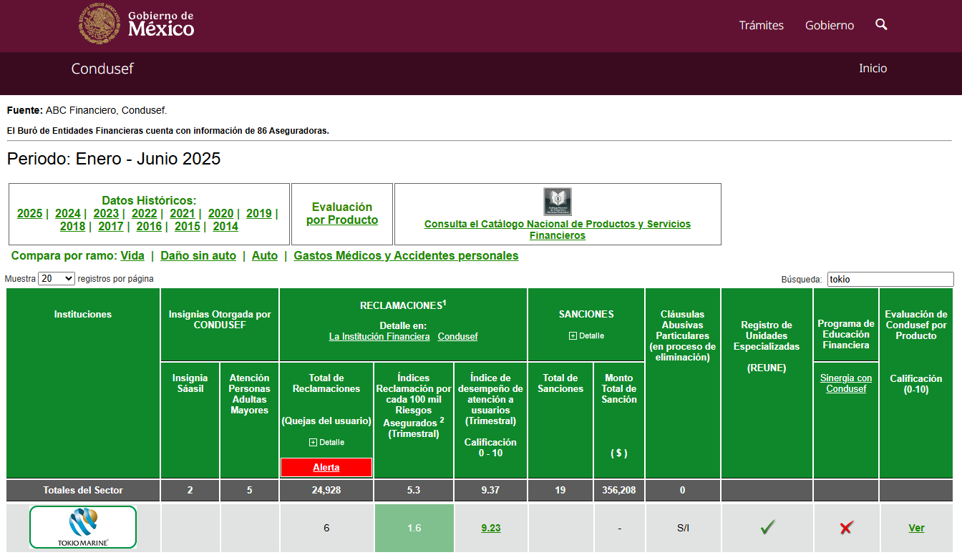Expand Detalle plus icon under Sanciones
The height and width of the screenshot is (560, 962).
[573, 336]
